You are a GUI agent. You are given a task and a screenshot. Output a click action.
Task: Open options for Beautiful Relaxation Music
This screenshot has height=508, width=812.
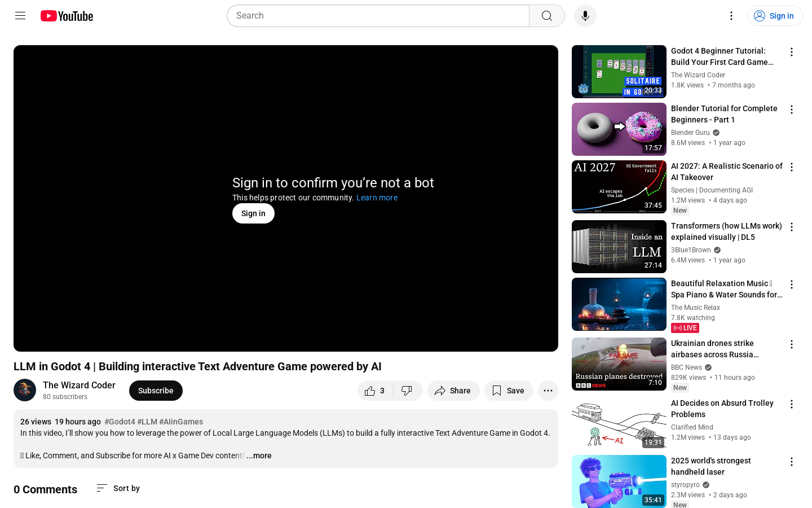pos(792,284)
